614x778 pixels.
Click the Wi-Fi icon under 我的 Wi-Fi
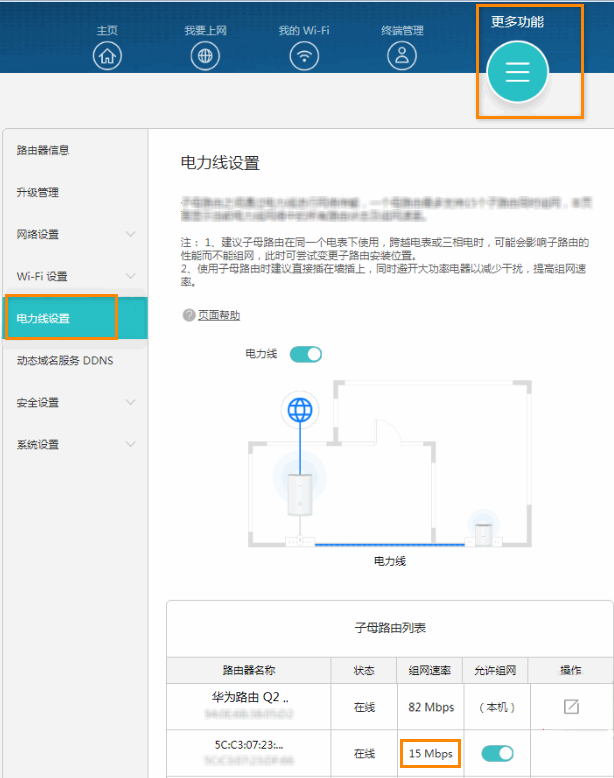click(304, 56)
